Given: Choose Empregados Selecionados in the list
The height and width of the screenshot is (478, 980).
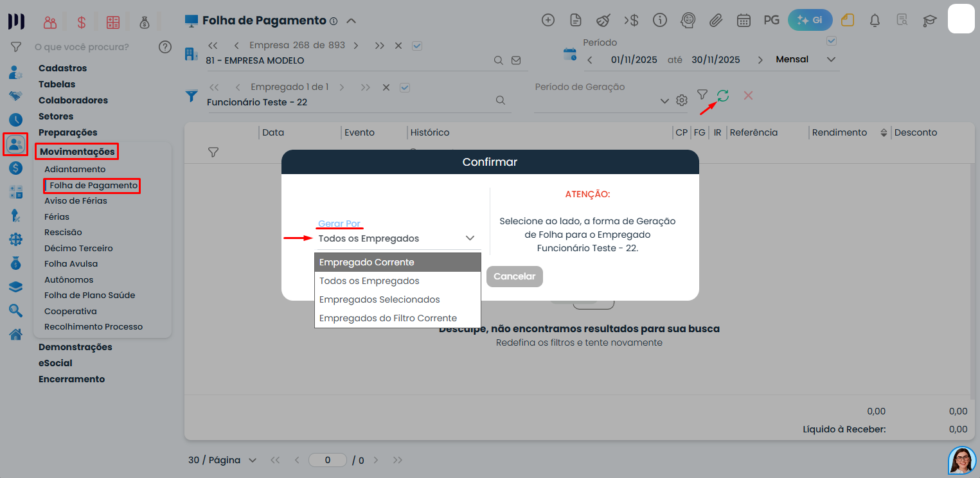Looking at the screenshot, I should click(380, 299).
